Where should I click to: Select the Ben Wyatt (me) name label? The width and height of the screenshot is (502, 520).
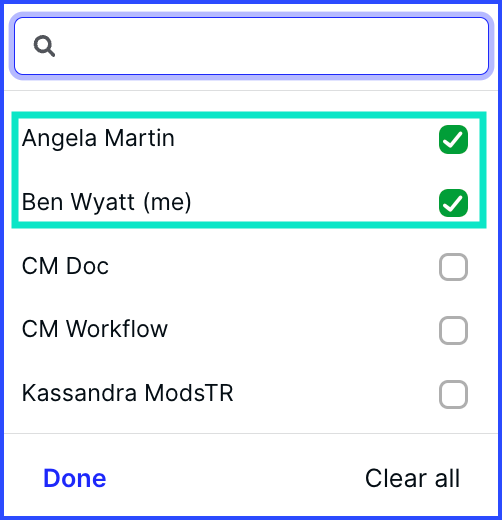(107, 202)
